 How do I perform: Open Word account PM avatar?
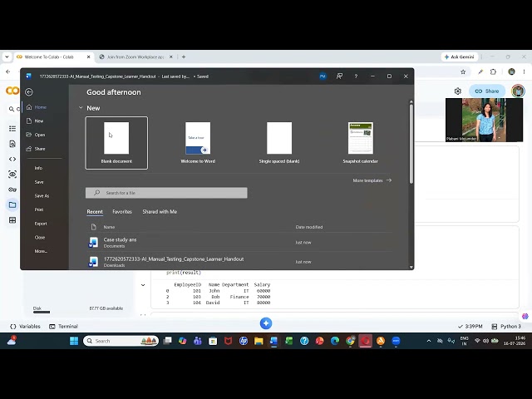(323, 76)
